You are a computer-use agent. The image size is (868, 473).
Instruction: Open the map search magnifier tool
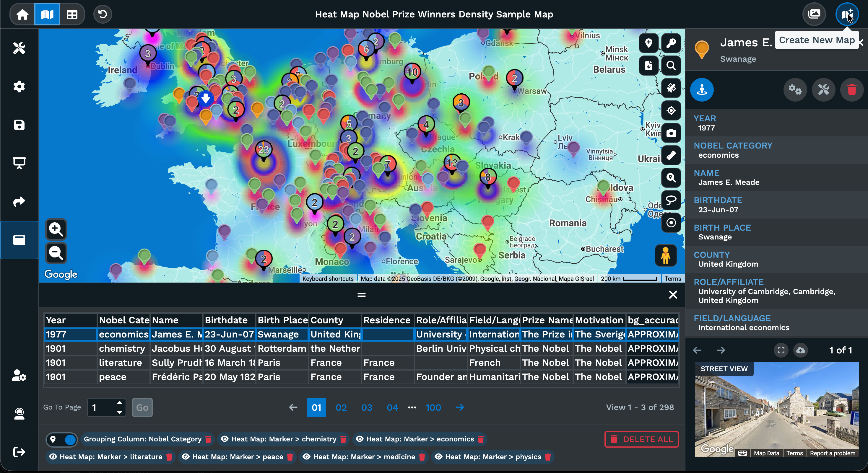pyautogui.click(x=671, y=66)
